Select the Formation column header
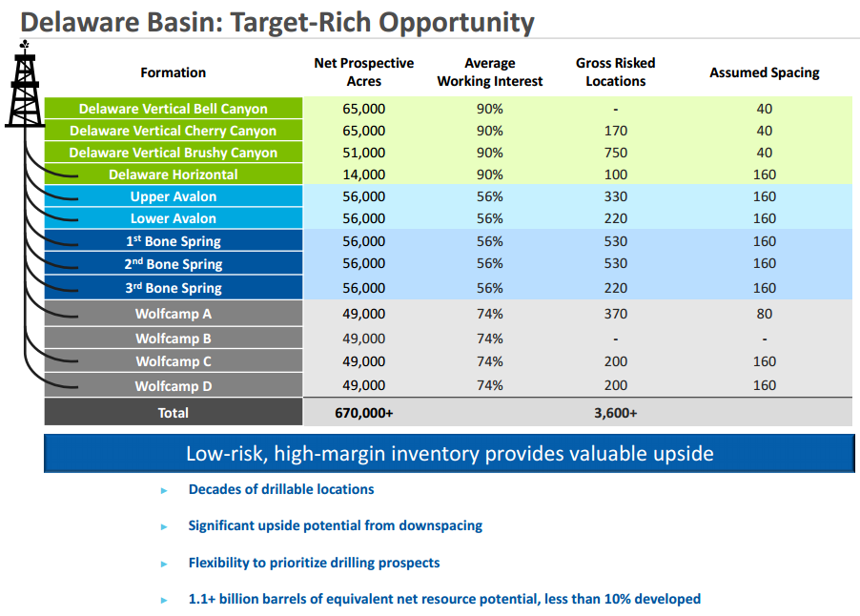This screenshot has width=860, height=616. click(x=173, y=72)
